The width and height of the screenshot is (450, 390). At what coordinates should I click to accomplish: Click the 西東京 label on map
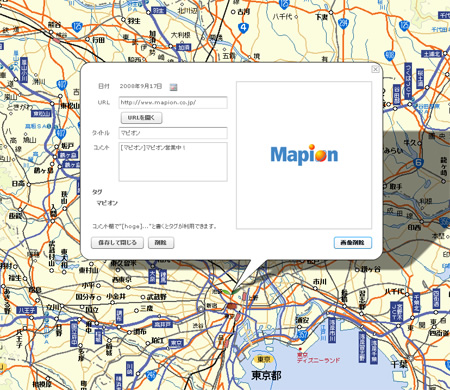pyautogui.click(x=122, y=280)
